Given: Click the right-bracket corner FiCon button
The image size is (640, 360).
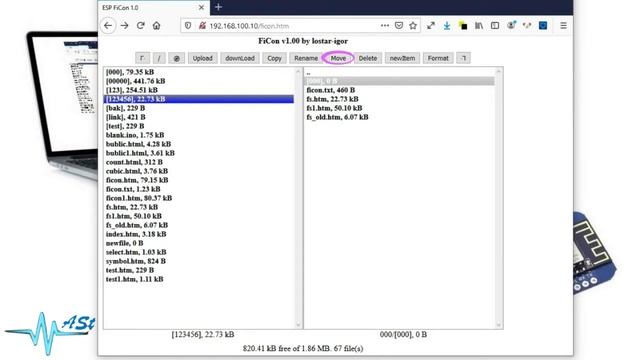Looking at the screenshot, I should tap(463, 58).
